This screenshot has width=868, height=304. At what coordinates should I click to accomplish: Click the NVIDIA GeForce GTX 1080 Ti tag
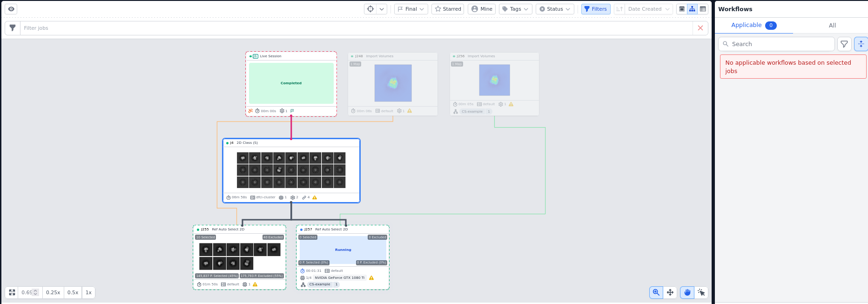[x=340, y=278]
